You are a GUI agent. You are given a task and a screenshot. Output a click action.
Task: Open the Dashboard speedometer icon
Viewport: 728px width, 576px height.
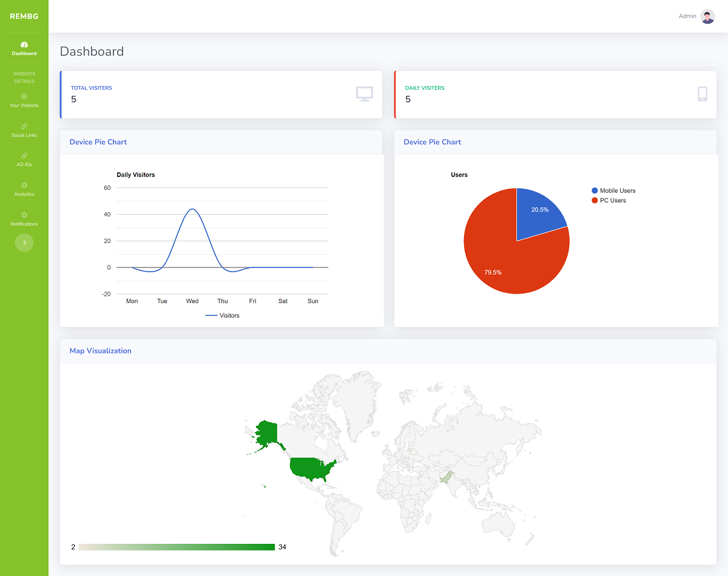pyautogui.click(x=24, y=44)
